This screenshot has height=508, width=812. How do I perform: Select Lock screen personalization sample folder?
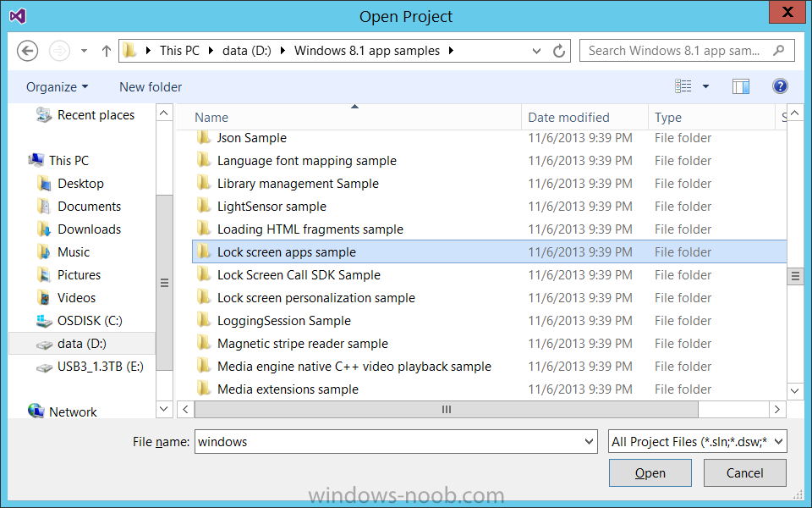pyautogui.click(x=315, y=297)
